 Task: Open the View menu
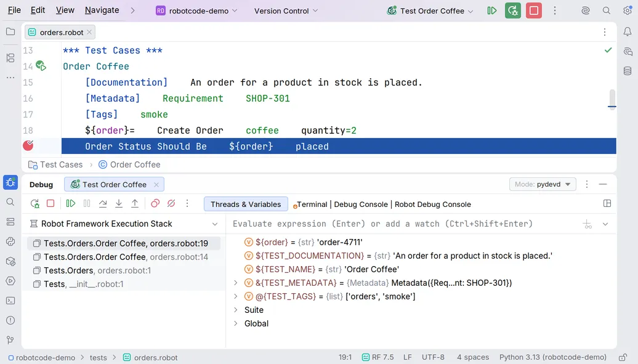pos(65,10)
